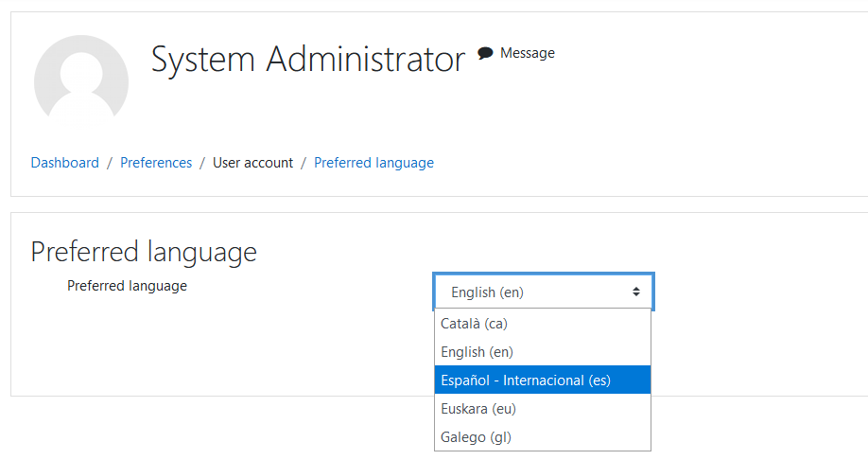Open the Preferred language English (en) dropdown
Viewport: 868px width, 460px height.
(x=544, y=292)
